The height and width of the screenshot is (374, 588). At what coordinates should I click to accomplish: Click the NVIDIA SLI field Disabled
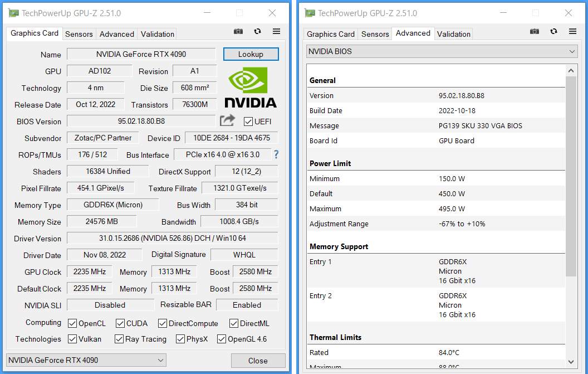110,305
